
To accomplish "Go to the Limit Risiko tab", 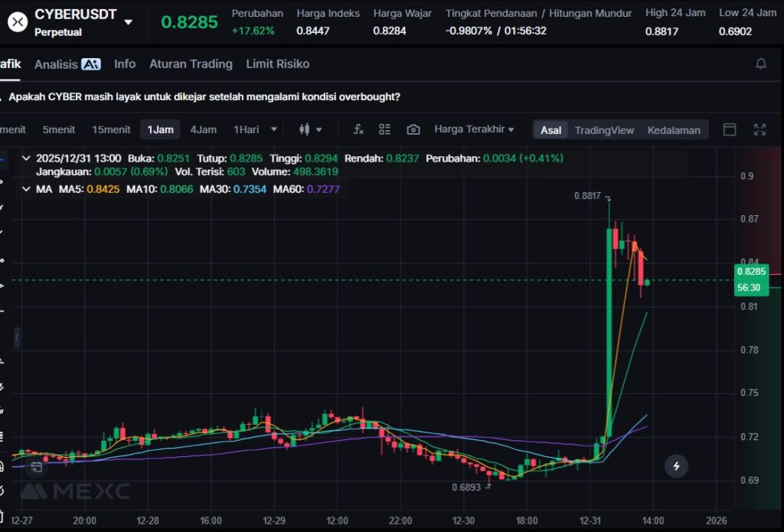I will [x=277, y=64].
